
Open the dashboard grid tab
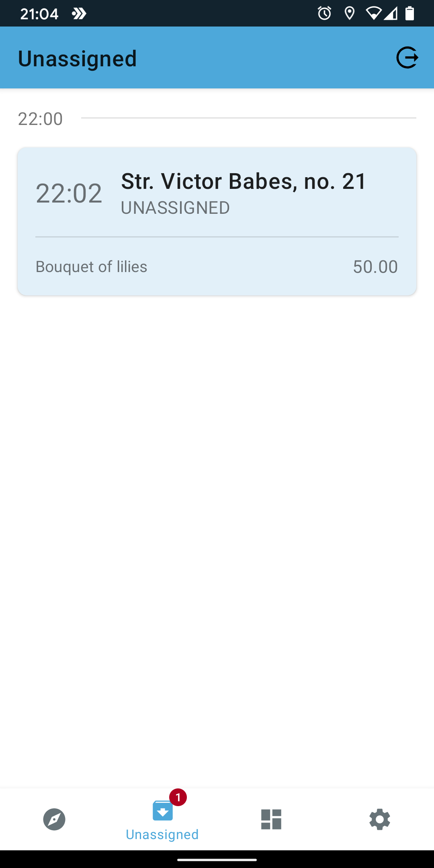click(x=271, y=819)
